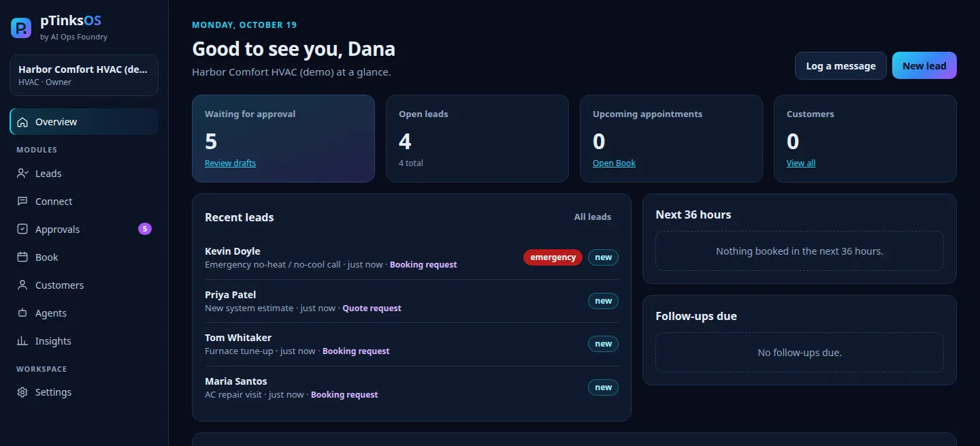Open workspace Settings
Screen dimensions: 980x446
pos(84,392)
